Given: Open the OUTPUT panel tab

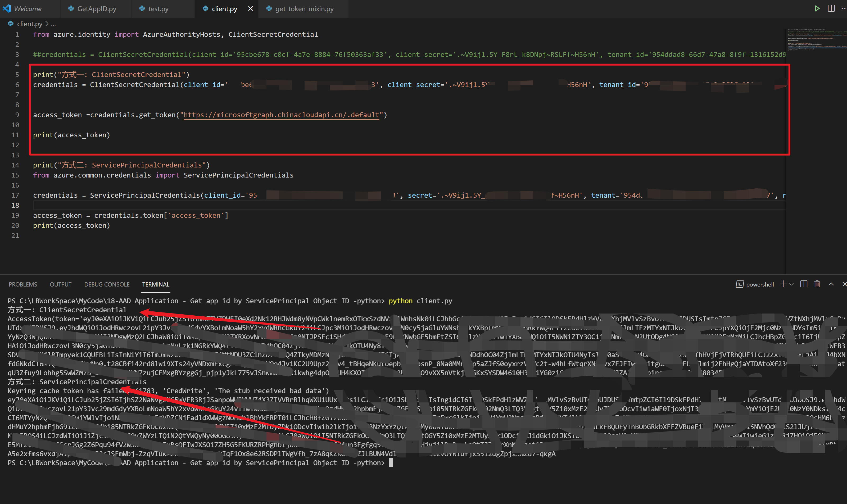Looking at the screenshot, I should [x=60, y=284].
